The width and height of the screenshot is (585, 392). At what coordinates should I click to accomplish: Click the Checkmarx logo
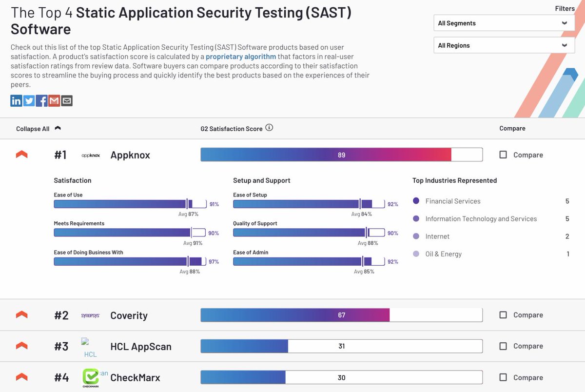pyautogui.click(x=92, y=378)
